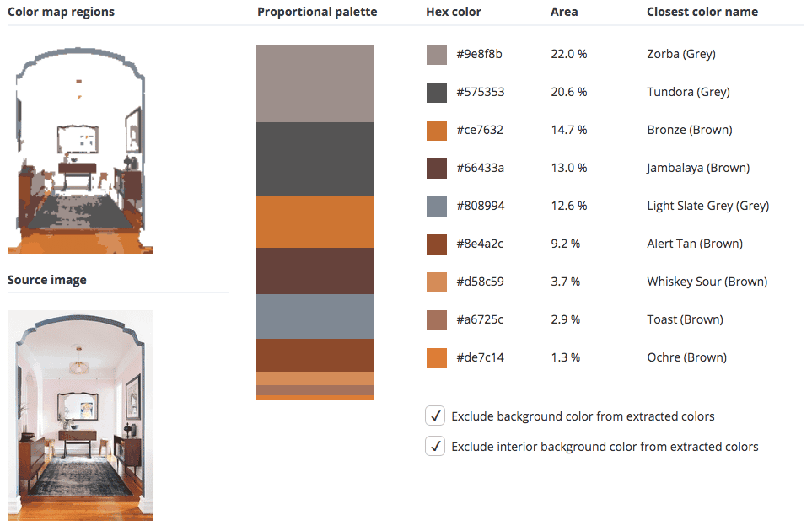
Task: Select the Tundora dark grey swatch
Action: pos(436,93)
